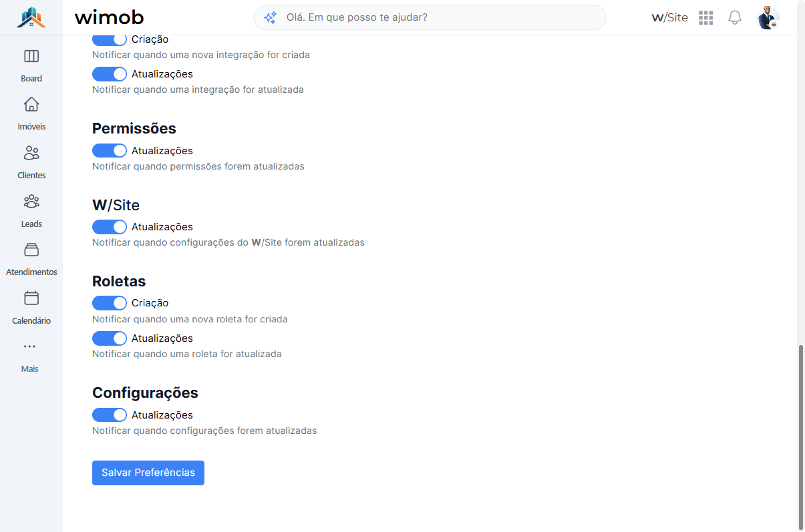805x532 pixels.
Task: Open the user profile avatar
Action: 768,18
